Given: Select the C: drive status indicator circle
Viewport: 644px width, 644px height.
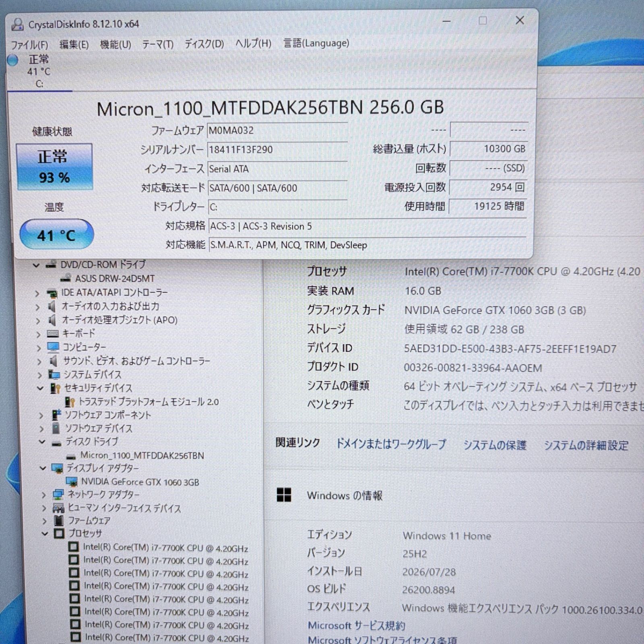Looking at the screenshot, I should point(13,60).
